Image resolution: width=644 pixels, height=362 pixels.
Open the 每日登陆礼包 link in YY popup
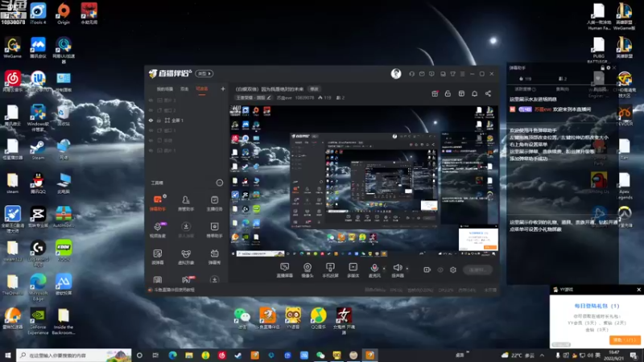(597, 306)
